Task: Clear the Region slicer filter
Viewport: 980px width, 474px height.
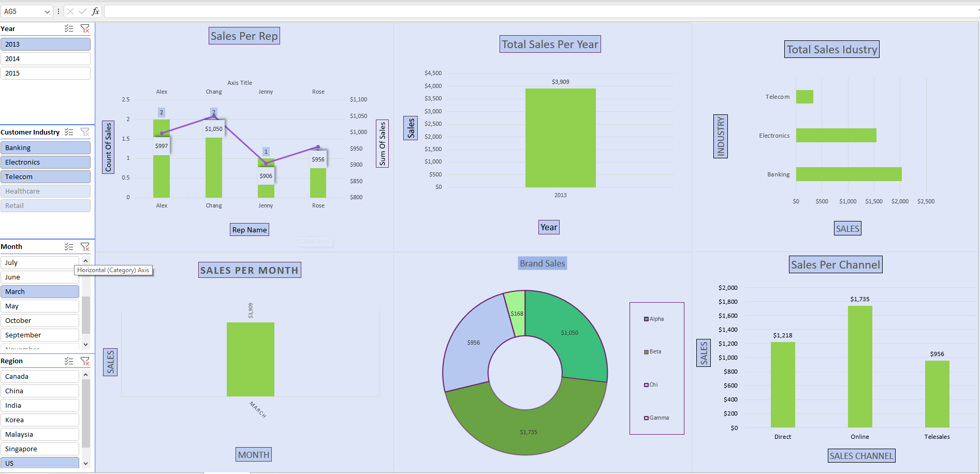Action: pos(85,361)
